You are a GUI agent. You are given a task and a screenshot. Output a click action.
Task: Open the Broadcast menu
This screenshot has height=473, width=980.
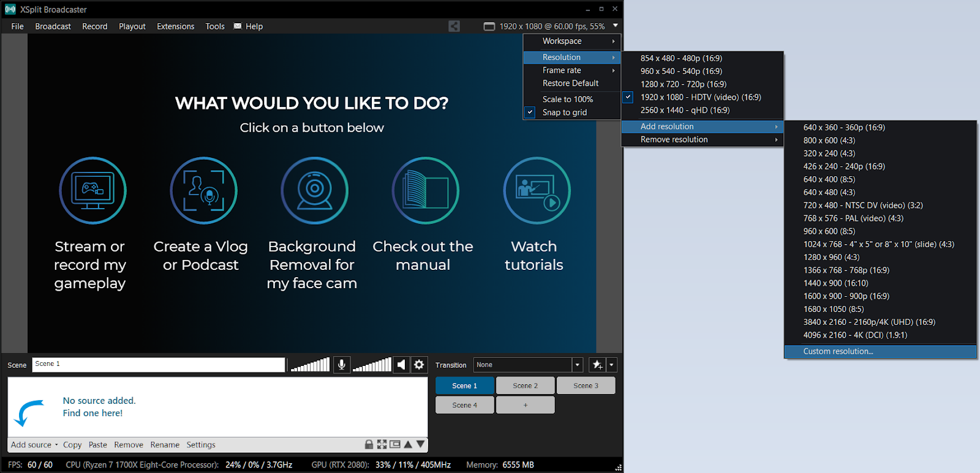[53, 26]
